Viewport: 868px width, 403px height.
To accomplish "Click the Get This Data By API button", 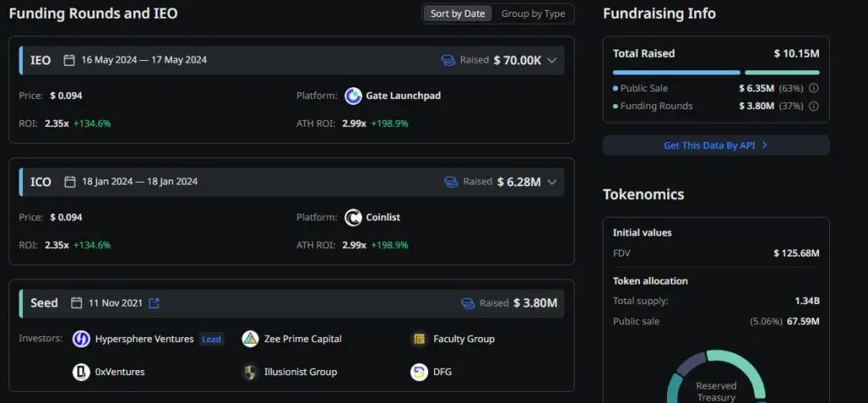I will pyautogui.click(x=715, y=146).
